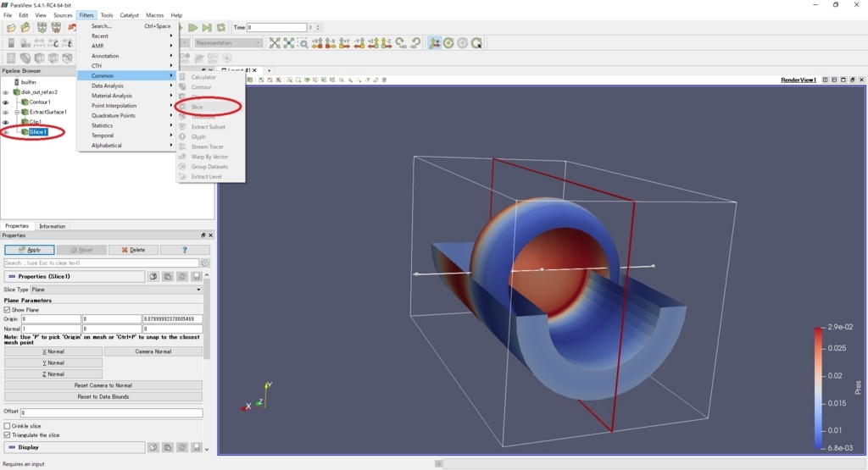Select Slice in the Common submenu
The height and width of the screenshot is (470, 868).
click(210, 107)
